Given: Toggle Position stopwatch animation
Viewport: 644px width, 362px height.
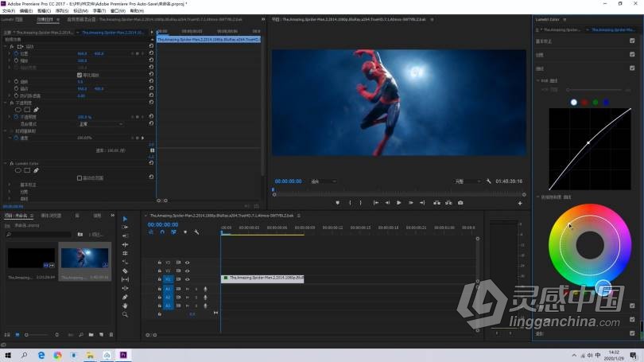Looking at the screenshot, I should coord(16,53).
